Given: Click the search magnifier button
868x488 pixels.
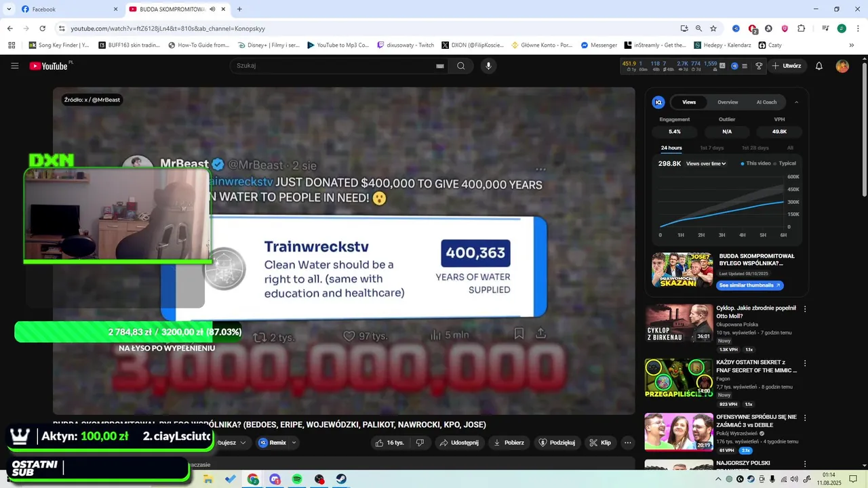Looking at the screenshot, I should pos(461,66).
